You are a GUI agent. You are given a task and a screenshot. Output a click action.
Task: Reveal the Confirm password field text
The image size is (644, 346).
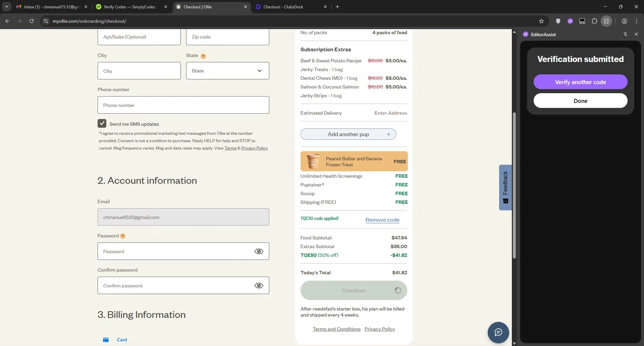258,286
